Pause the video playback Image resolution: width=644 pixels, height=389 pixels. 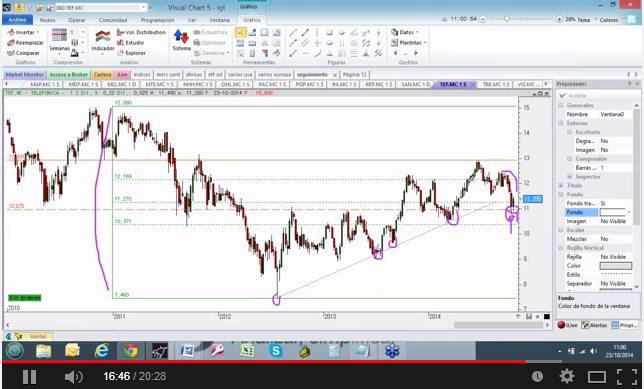(x=29, y=376)
